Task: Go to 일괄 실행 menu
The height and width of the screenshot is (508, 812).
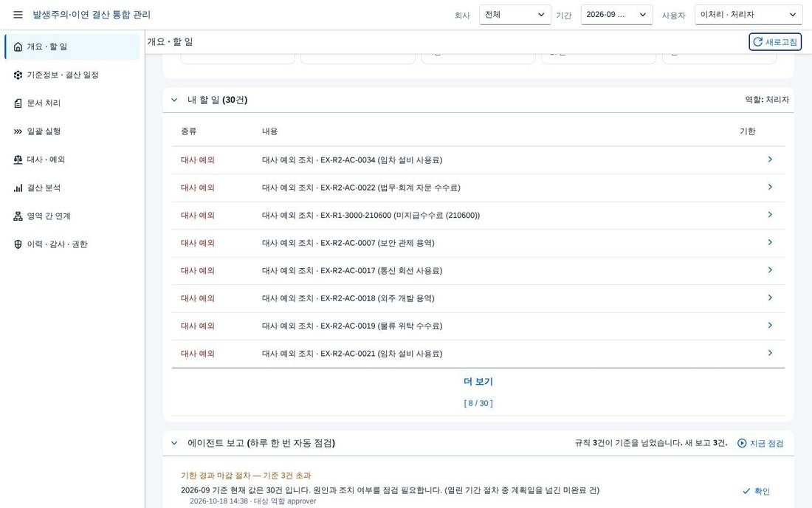Action: tap(72, 131)
